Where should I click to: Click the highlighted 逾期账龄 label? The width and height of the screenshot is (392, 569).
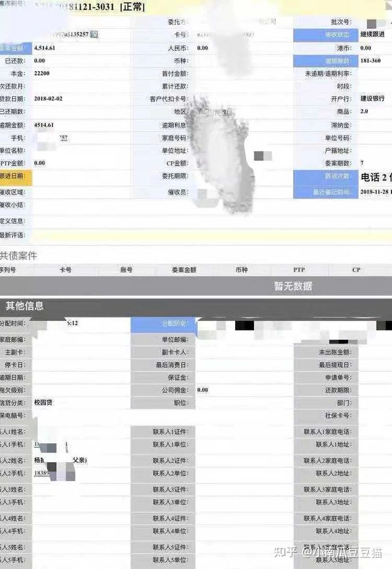326,61
